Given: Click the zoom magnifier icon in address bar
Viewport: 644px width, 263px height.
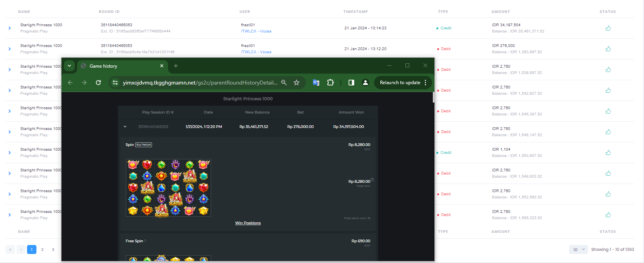Looking at the screenshot, I should (284, 83).
